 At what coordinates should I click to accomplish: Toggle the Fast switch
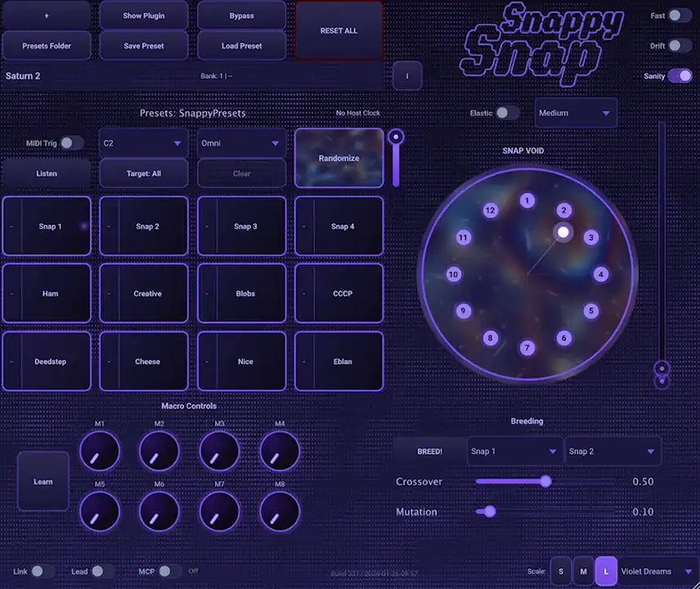tap(679, 16)
